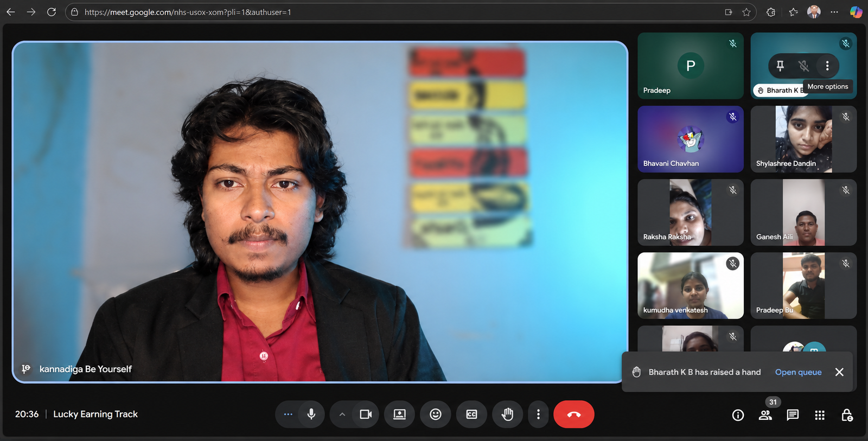Reload the Meet page
This screenshot has width=868, height=441.
tap(52, 12)
